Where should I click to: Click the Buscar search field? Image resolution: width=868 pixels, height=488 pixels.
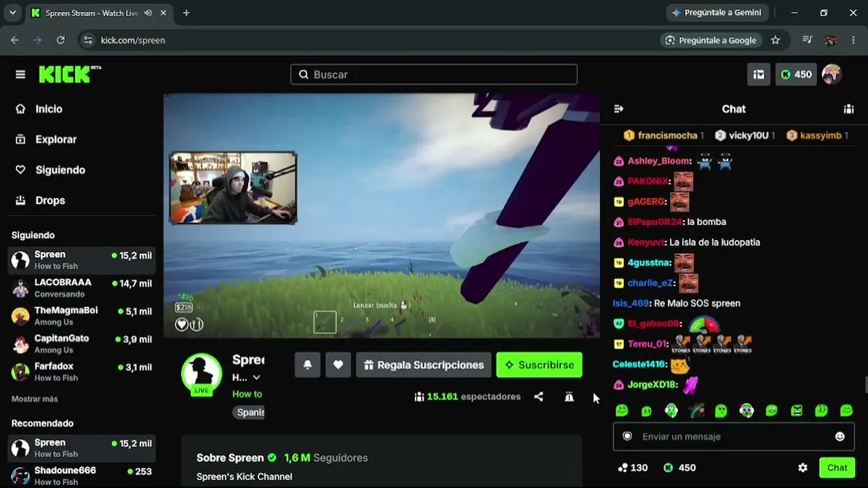click(434, 75)
